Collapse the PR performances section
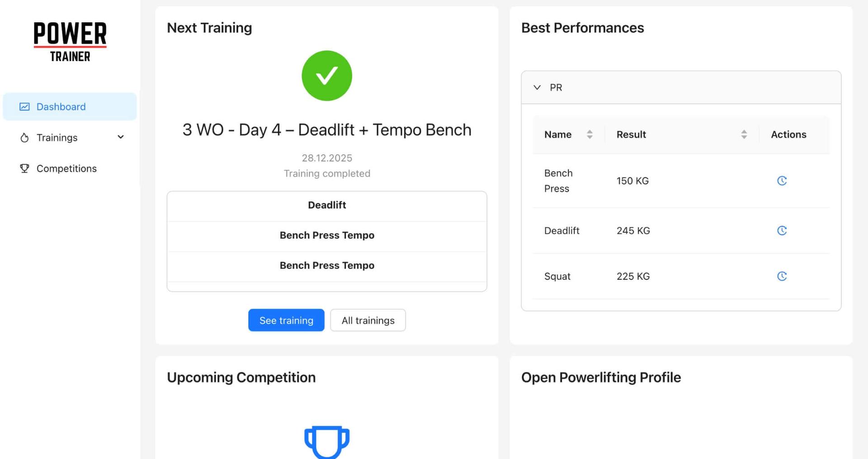This screenshot has width=868, height=459. point(537,87)
